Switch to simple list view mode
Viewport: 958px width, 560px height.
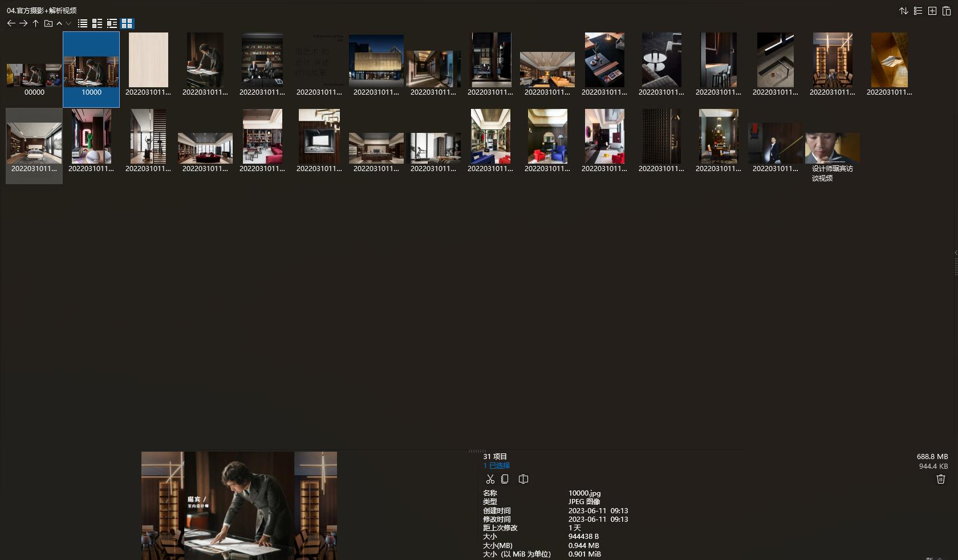point(83,23)
